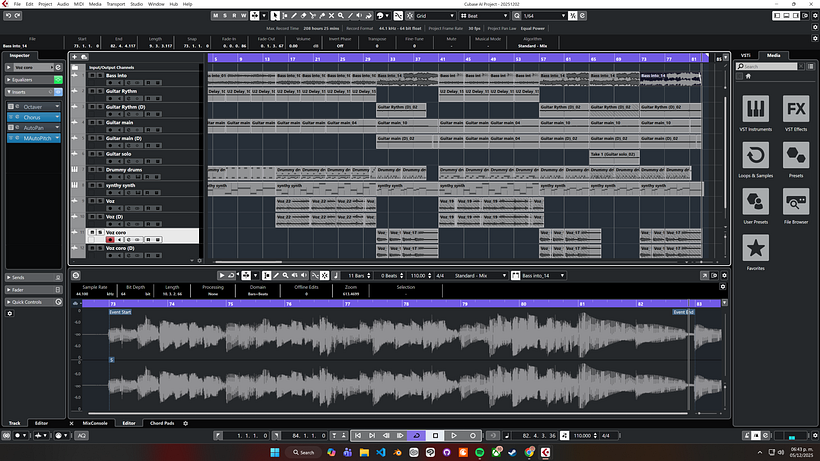820x461 pixels.
Task: Toggle record enable on the Voz coro track
Action: point(110,240)
